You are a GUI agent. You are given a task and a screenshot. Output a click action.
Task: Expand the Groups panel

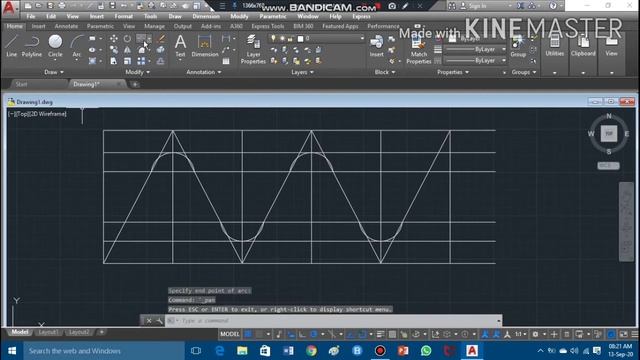[524, 72]
